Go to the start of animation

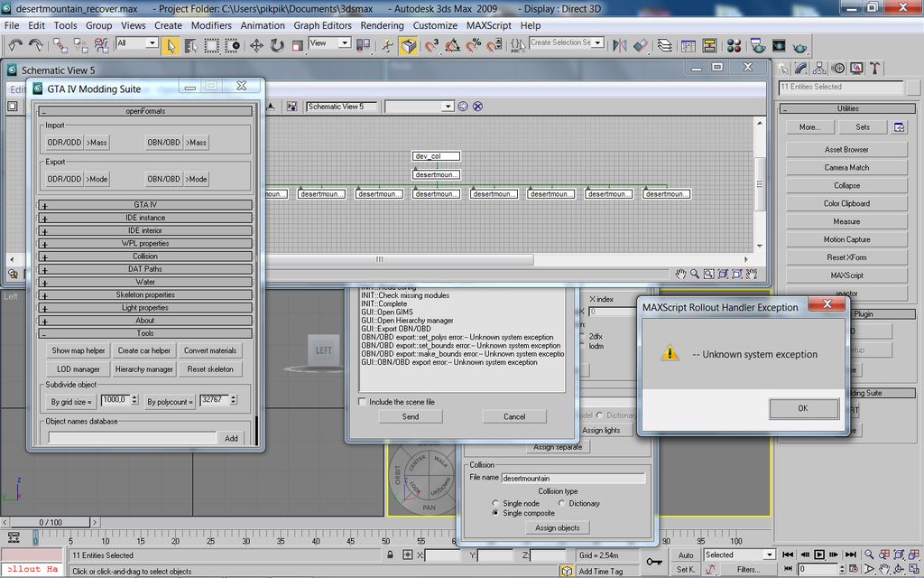[x=788, y=555]
